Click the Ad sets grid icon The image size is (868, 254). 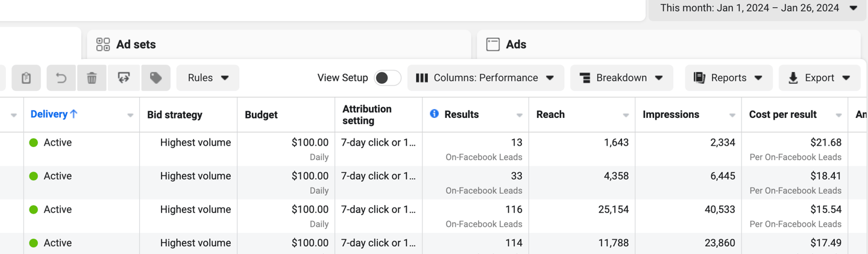(103, 45)
